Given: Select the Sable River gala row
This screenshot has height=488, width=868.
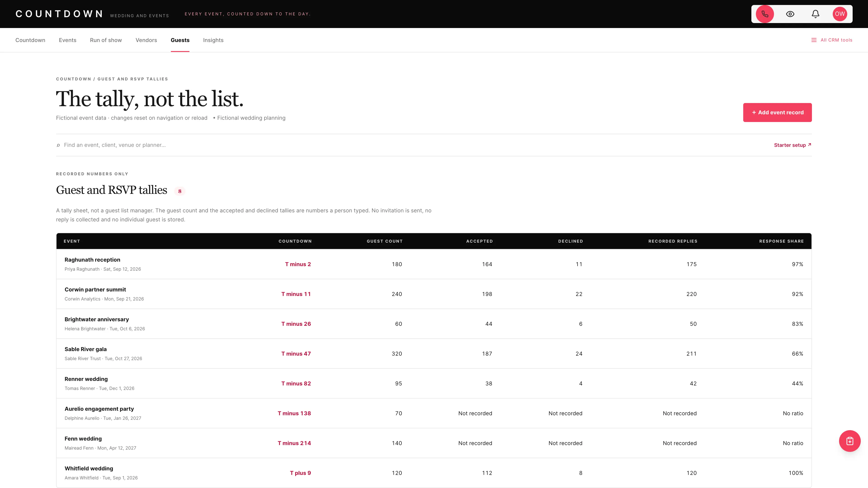Looking at the screenshot, I should click(x=434, y=354).
